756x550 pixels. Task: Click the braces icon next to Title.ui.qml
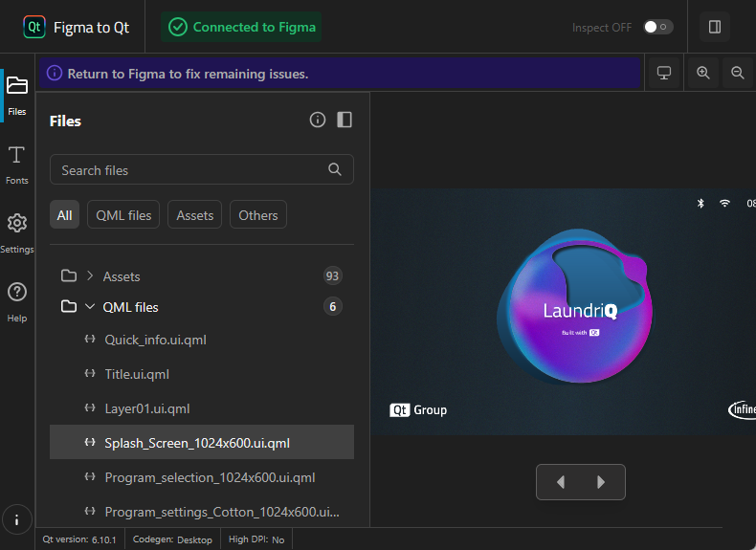(90, 374)
